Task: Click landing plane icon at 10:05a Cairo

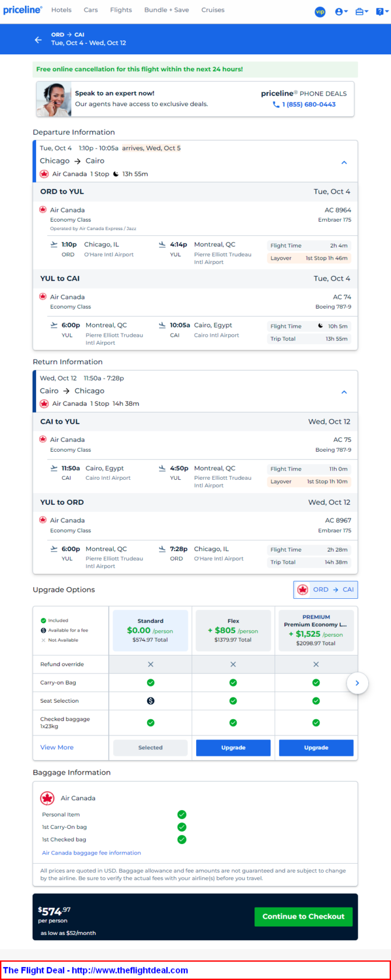Action: (x=162, y=325)
